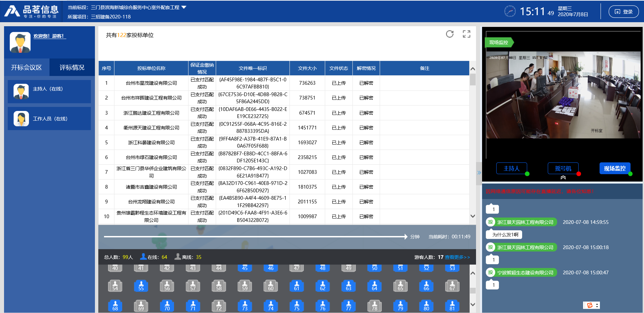Select attendee seat icon 68
The image size is (644, 313).
[x=115, y=306]
